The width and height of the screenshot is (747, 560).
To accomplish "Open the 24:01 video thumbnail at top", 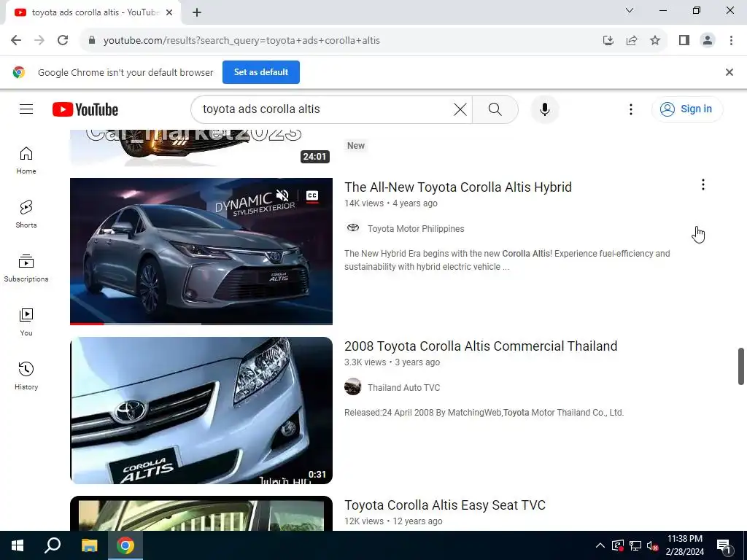I will click(201, 148).
